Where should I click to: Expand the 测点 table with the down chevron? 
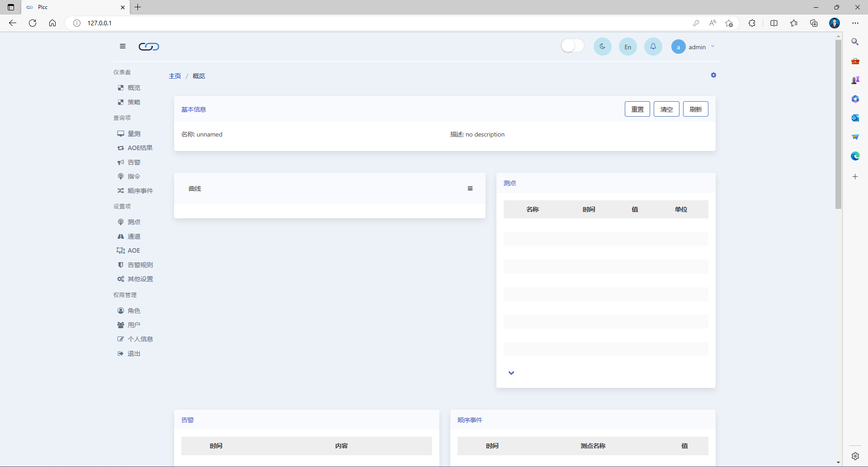point(511,373)
